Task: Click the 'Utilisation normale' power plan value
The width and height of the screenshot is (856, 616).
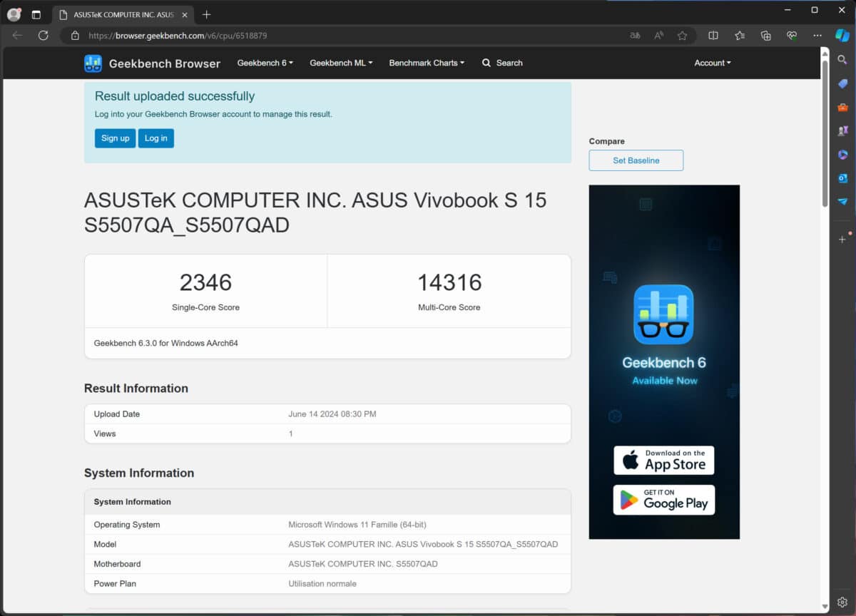Action: tap(322, 583)
